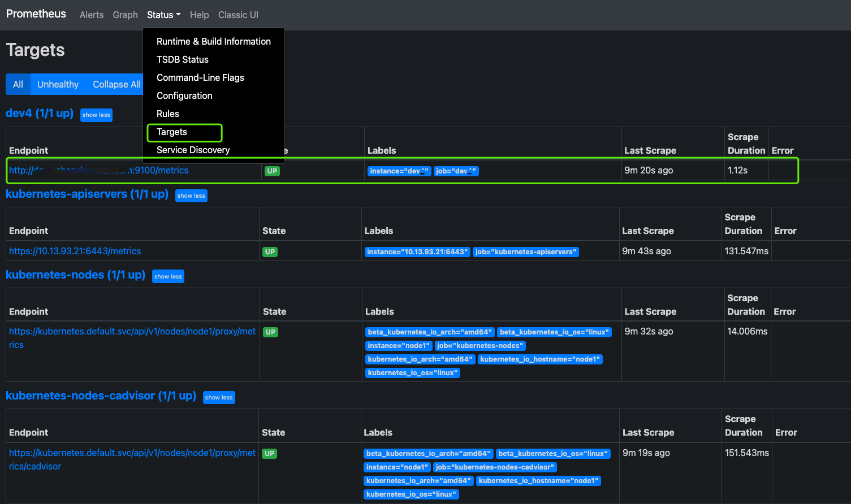This screenshot has height=504, width=851.
Task: Select Rules in the Status menu
Action: [214, 114]
